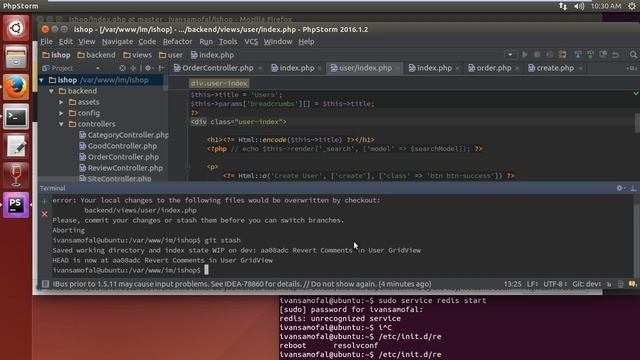The image size is (640, 360).
Task: Click the toolbar Undo arrow icon
Action: [x=616, y=55]
